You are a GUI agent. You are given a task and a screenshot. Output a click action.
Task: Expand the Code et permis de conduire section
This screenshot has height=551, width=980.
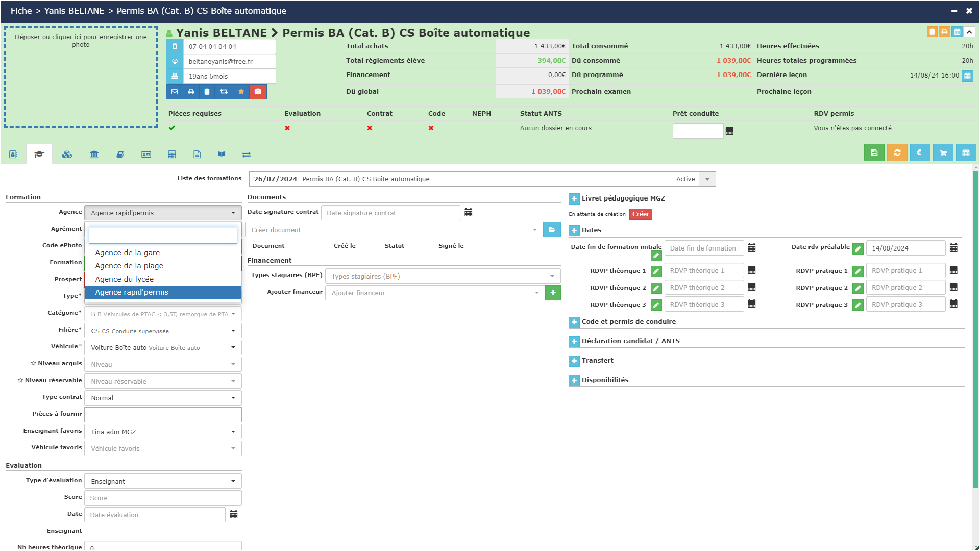(574, 322)
